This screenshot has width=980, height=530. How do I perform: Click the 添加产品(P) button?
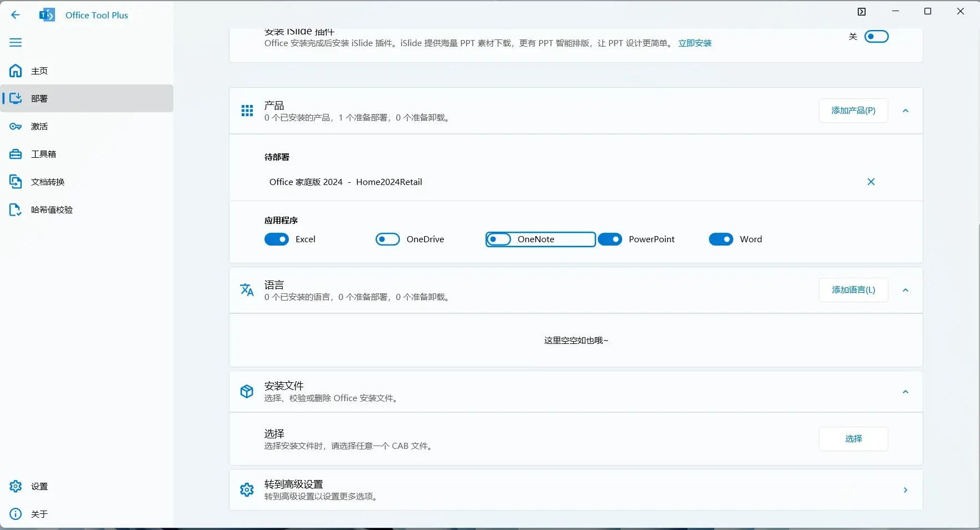853,111
